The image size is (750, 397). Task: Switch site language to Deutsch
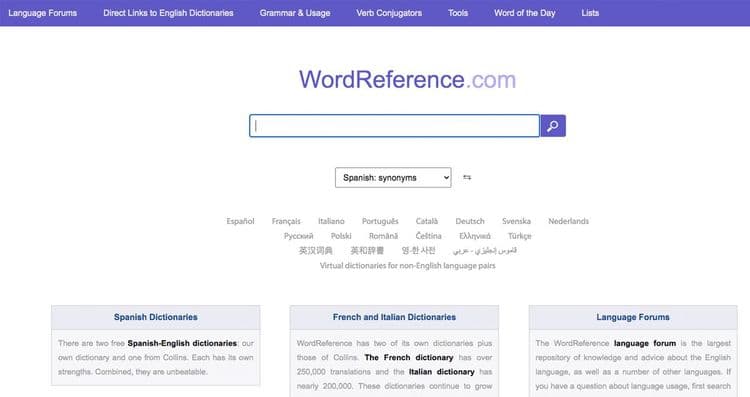pos(470,221)
